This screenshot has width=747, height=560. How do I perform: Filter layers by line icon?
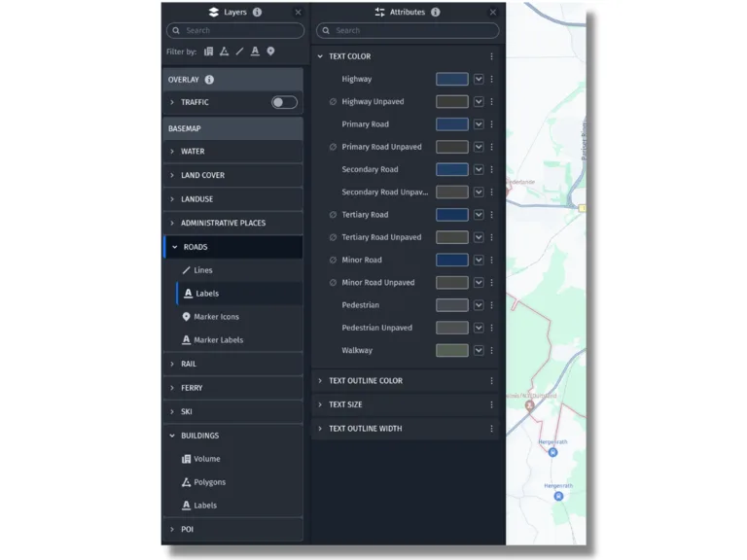239,52
